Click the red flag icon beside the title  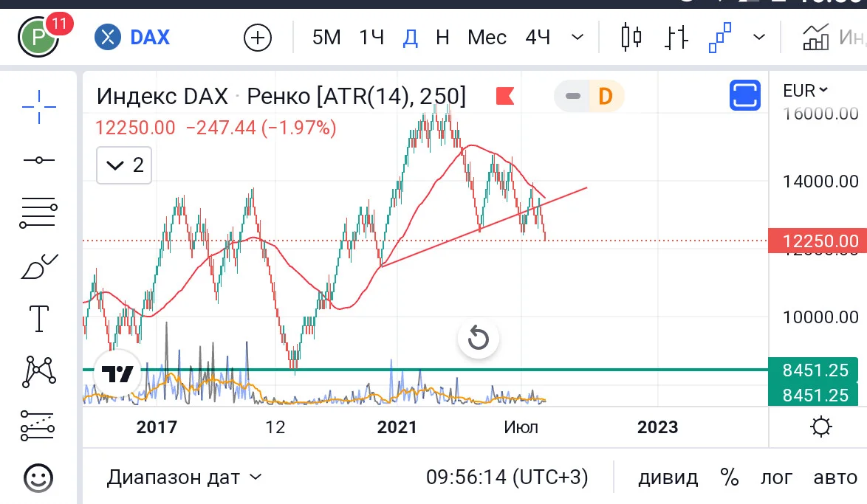click(505, 96)
